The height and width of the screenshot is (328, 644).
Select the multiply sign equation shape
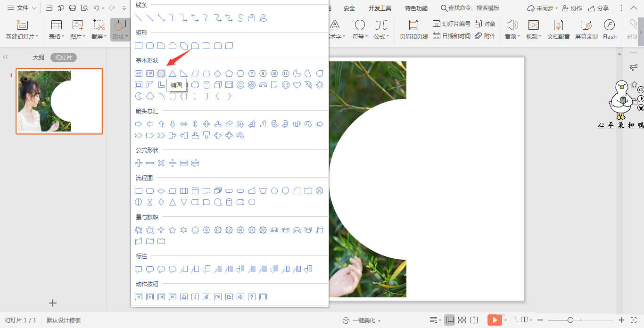click(161, 163)
